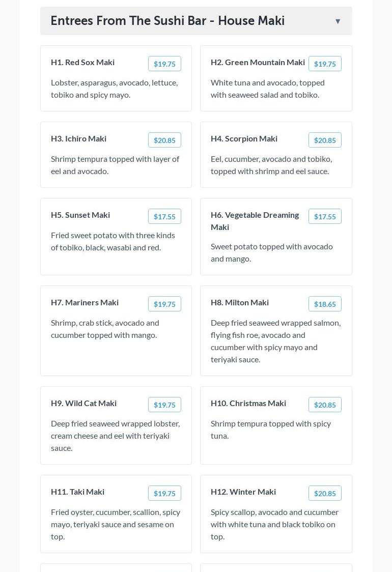The width and height of the screenshot is (392, 572).
Task: Click Vegetable Dreaming Maki's $17.55 price
Action: tap(324, 216)
